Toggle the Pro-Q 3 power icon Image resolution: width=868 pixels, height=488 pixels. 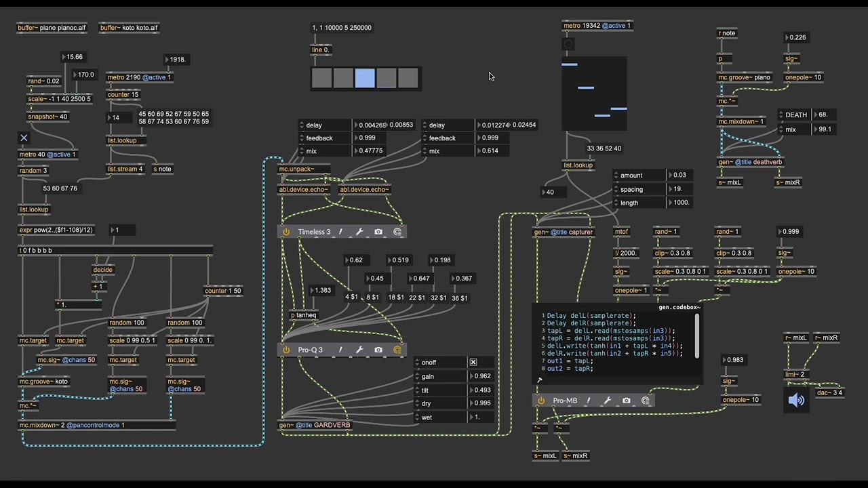[x=286, y=350]
